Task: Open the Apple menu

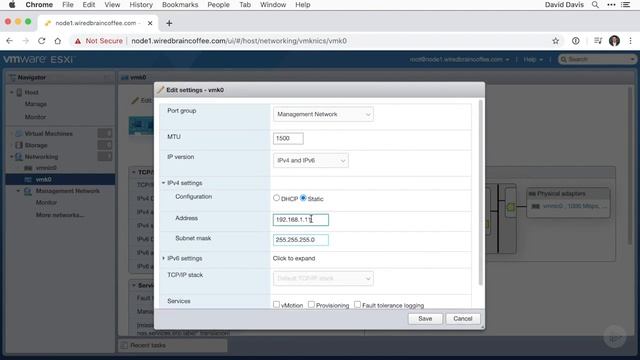Action: point(12,4)
